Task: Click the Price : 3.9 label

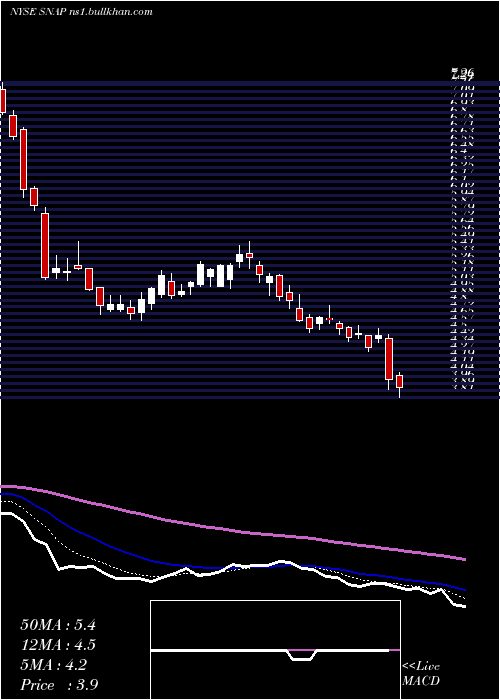Action: tap(59, 685)
